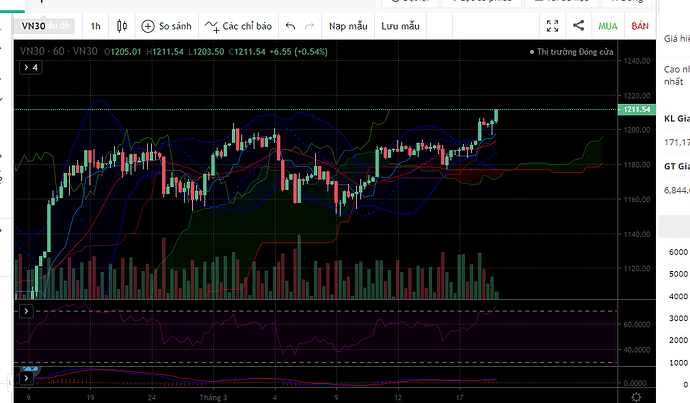Click Nạp mẫu load template

[x=348, y=26]
